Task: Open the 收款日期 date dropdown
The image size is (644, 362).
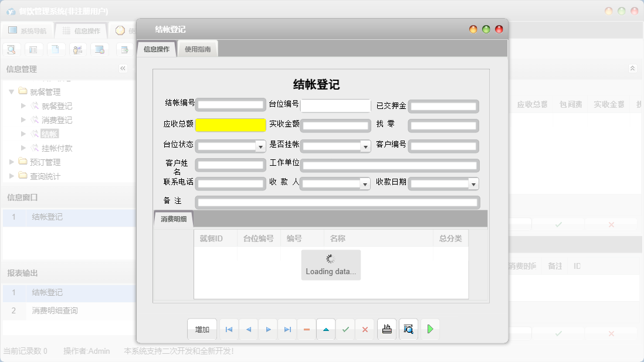Action: 473,183
